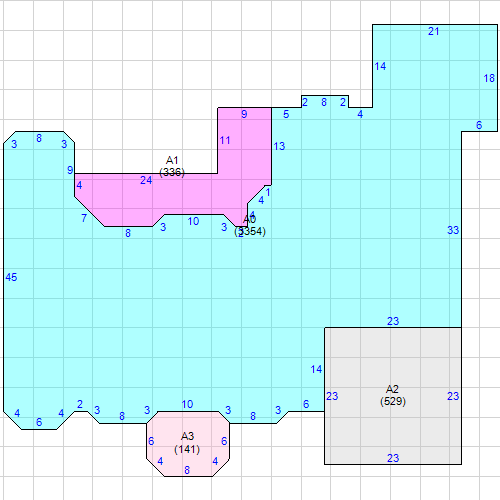The height and width of the screenshot is (500, 500).
Task: Click the 7 diagonal dimension label
Action: [84, 218]
